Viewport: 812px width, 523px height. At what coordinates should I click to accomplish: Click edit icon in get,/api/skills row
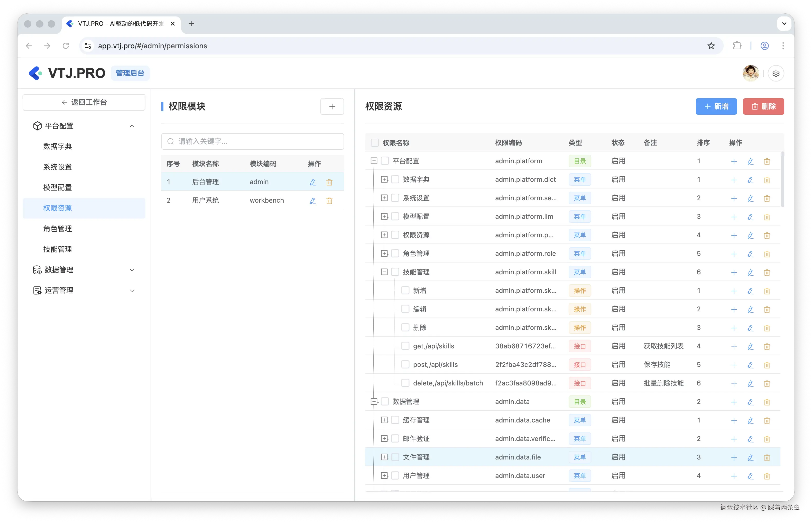click(750, 346)
